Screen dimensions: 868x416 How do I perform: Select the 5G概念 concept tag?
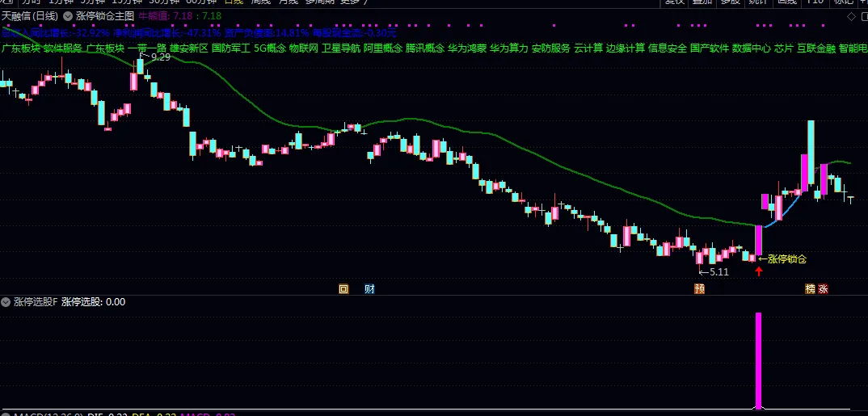tap(270, 48)
